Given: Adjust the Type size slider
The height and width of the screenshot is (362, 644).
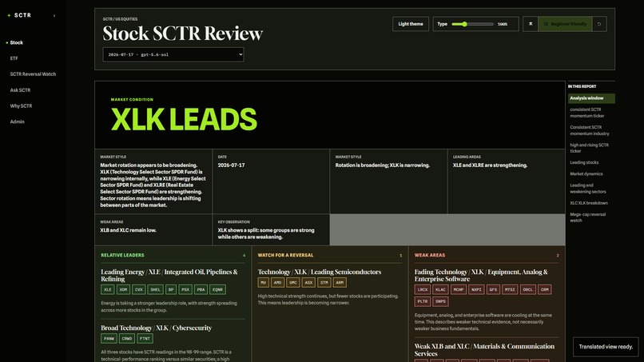Looking at the screenshot, I should (472, 24).
